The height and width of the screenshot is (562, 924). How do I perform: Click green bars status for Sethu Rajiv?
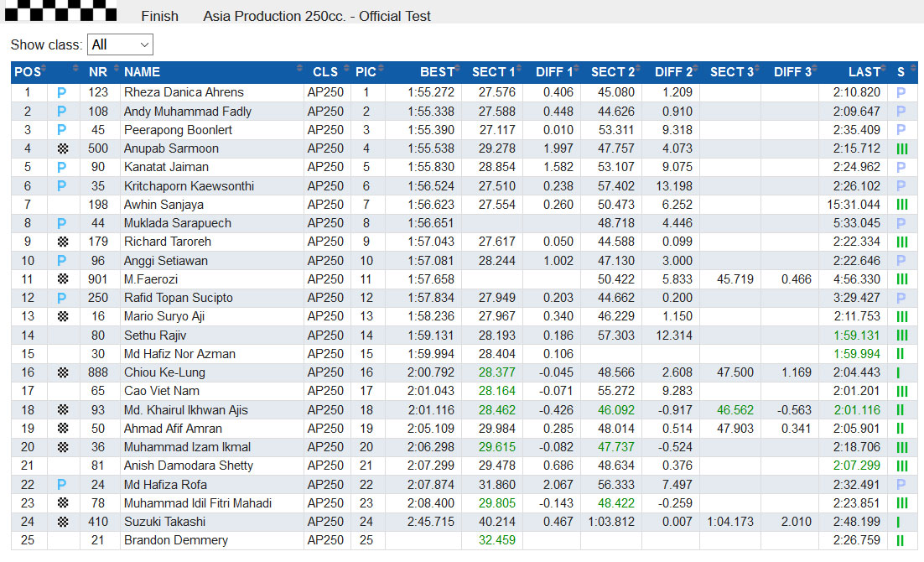point(902,336)
